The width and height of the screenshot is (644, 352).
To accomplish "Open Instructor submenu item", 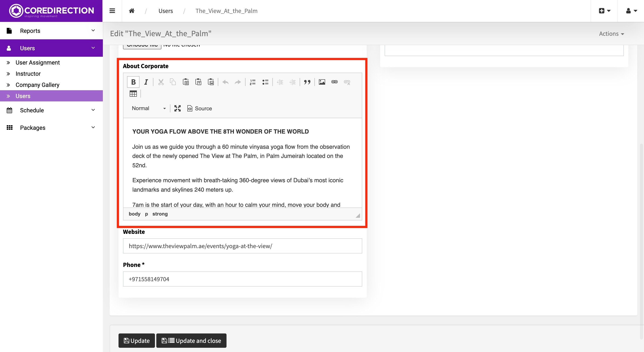I will [28, 74].
